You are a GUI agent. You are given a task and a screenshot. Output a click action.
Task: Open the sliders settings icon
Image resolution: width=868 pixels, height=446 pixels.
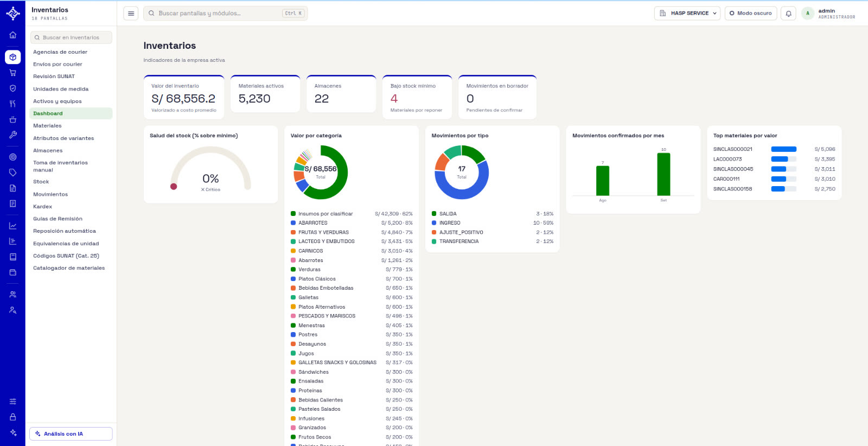(x=12, y=402)
